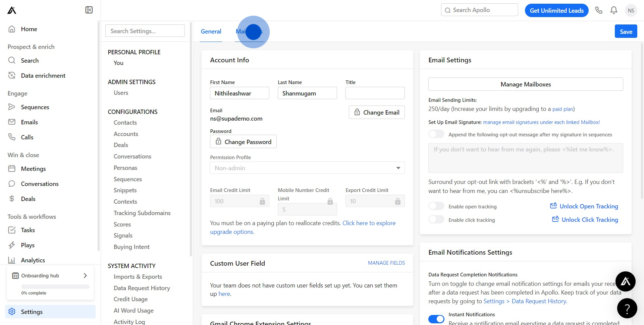Open the help question mark bubble

pyautogui.click(x=627, y=308)
